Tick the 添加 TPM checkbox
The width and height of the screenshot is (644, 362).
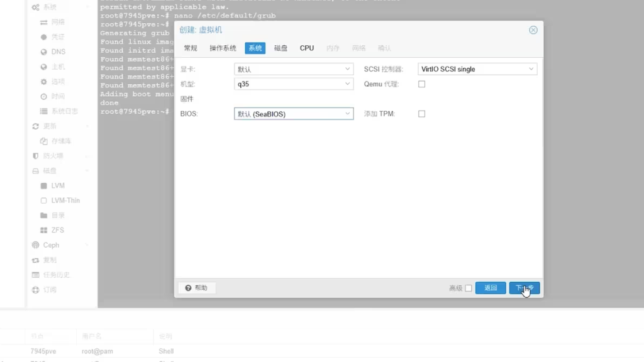click(x=421, y=114)
